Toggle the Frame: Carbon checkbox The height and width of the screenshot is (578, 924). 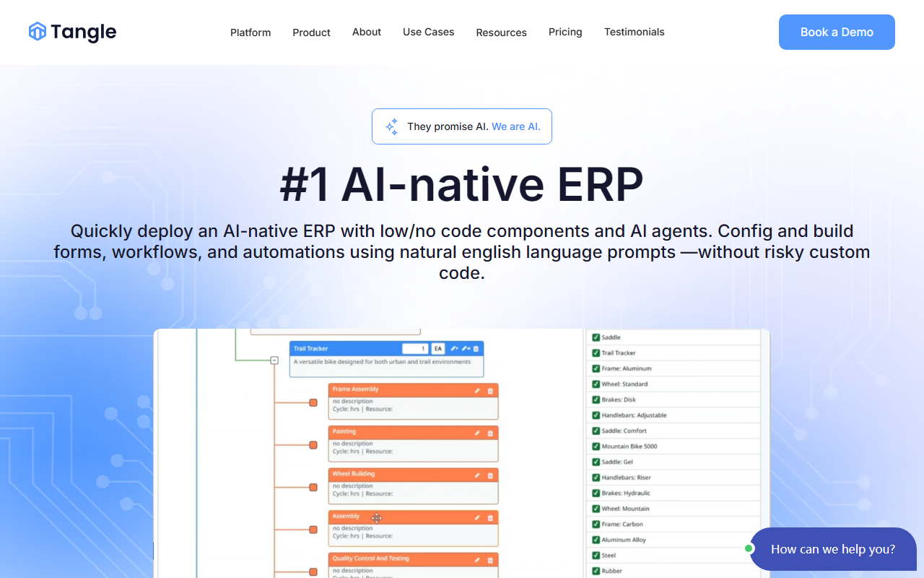pyautogui.click(x=596, y=525)
